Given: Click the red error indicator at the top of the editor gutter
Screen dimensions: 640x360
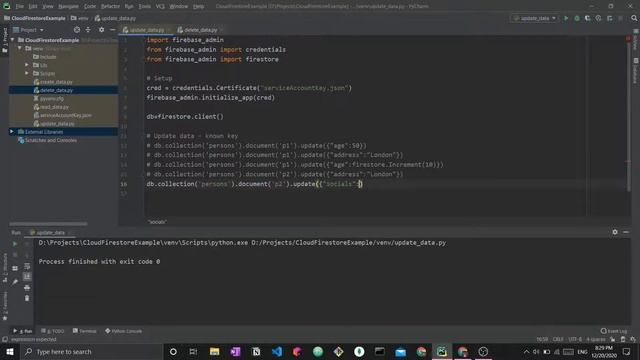Looking at the screenshot, I should pyautogui.click(x=628, y=38).
